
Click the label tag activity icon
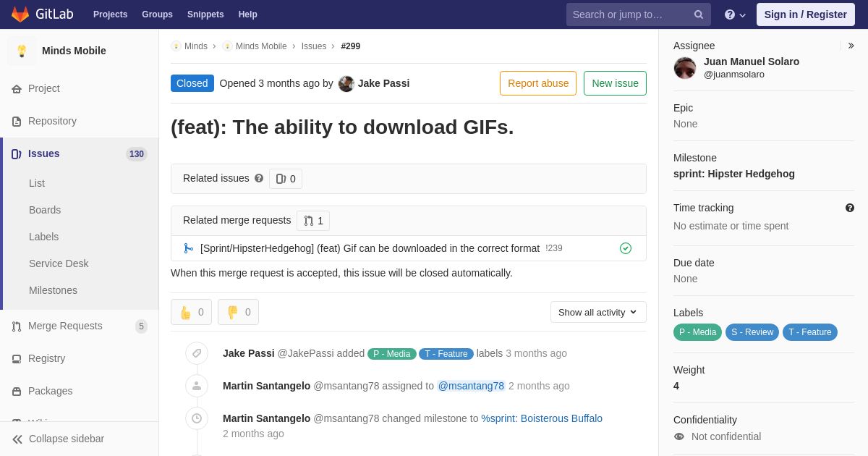197,353
